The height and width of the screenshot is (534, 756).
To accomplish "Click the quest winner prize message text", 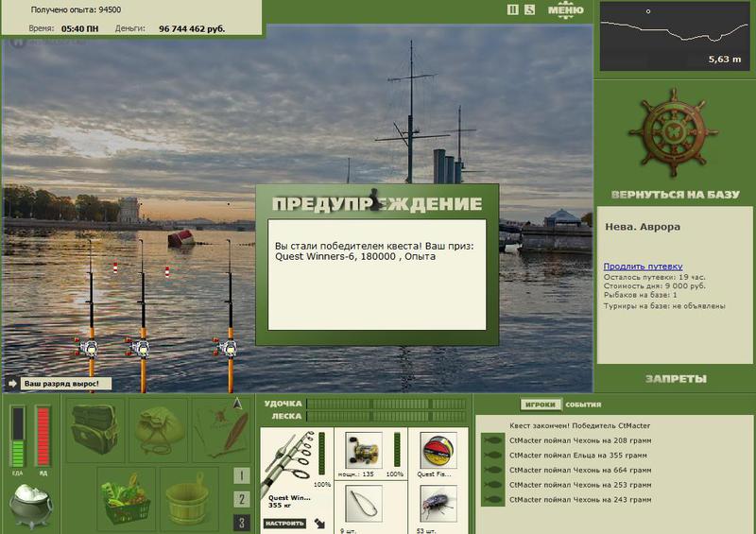I will pos(374,251).
